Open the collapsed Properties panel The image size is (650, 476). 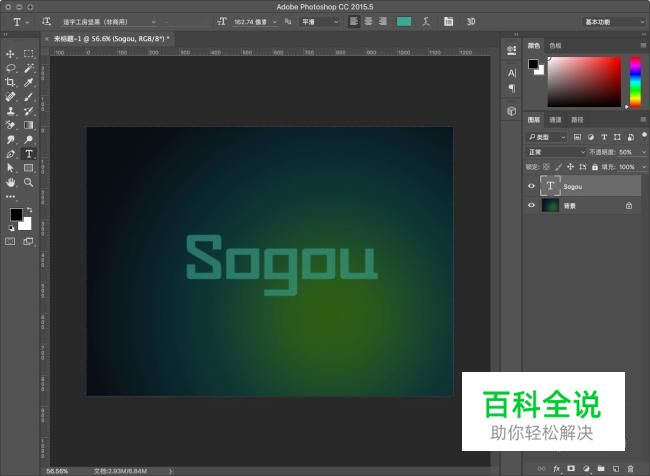pyautogui.click(x=512, y=51)
